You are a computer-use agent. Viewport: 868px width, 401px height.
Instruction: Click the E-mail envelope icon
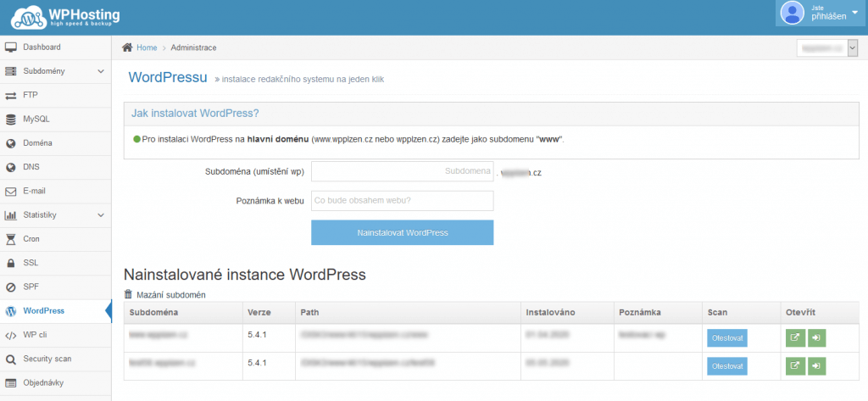tap(10, 192)
